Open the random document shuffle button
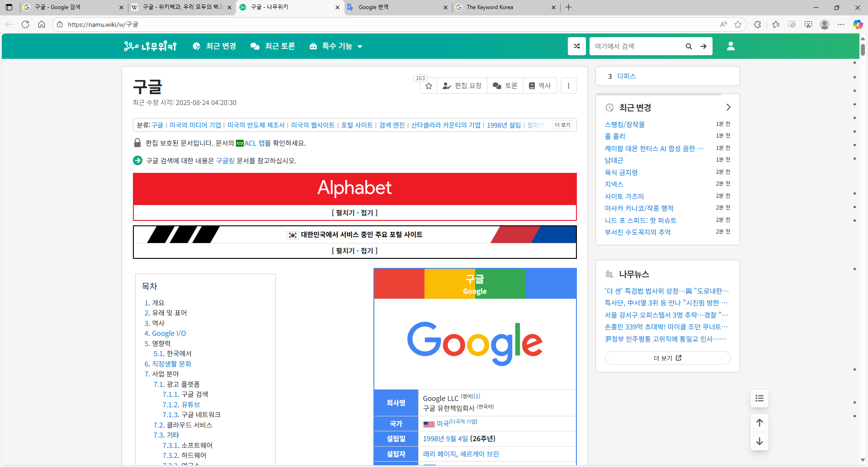Screen dimensions: 868x467 (x=577, y=46)
